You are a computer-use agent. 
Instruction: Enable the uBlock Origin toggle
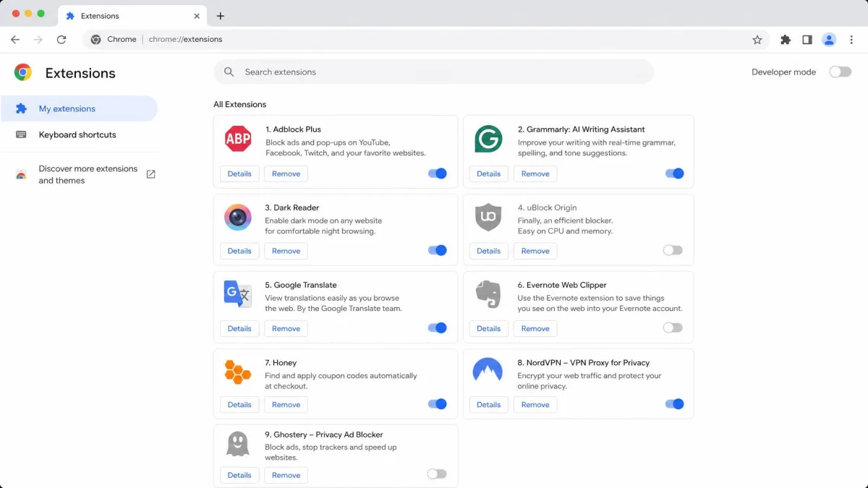[673, 250]
